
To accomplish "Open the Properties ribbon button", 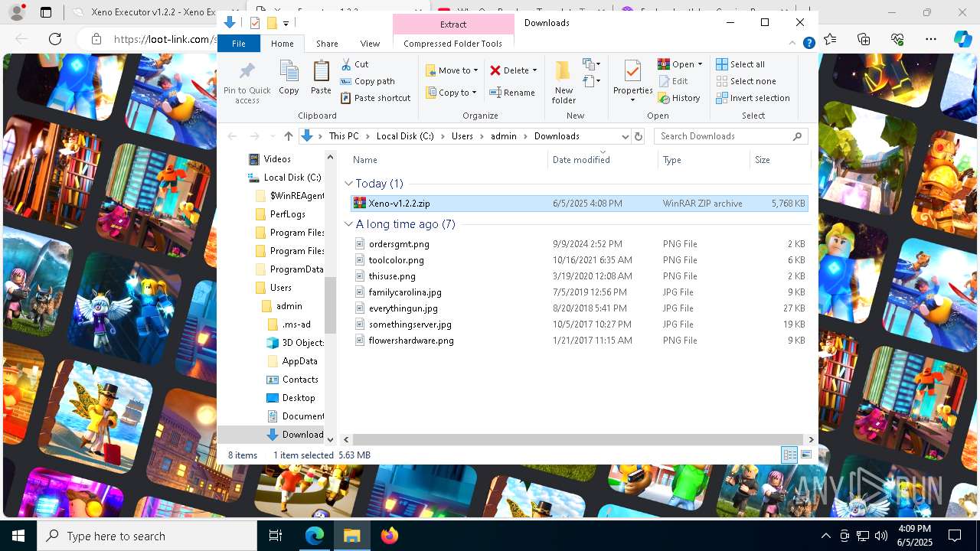I will pos(632,81).
